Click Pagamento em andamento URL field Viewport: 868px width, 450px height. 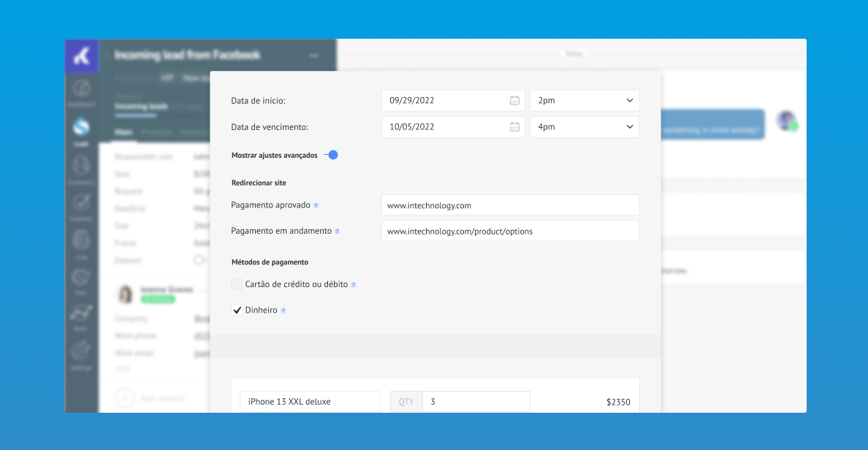click(510, 232)
